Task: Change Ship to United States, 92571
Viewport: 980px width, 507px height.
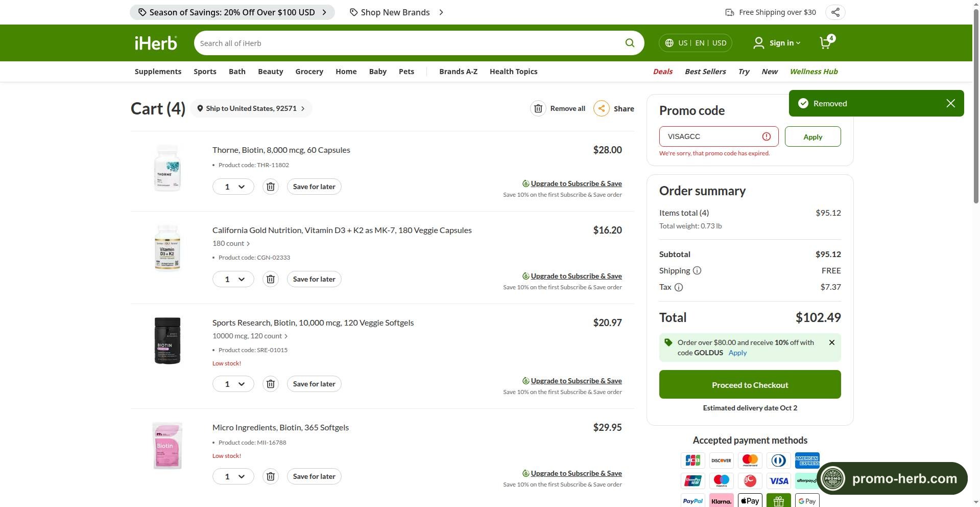Action: pos(251,108)
